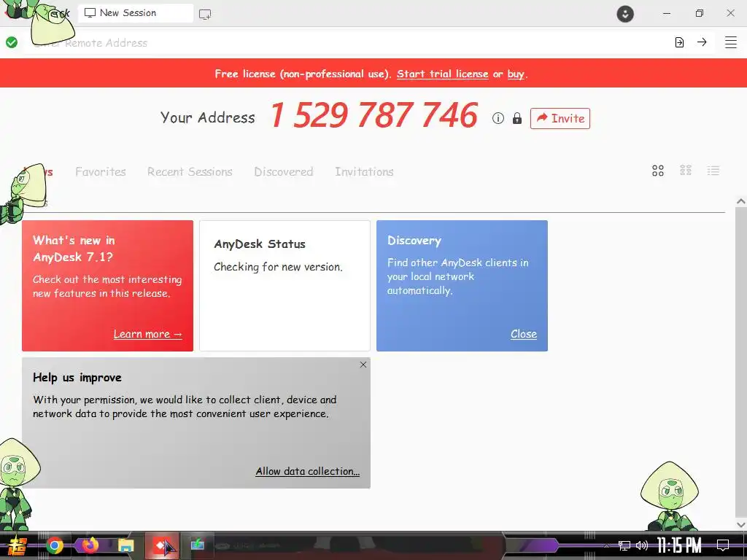
Task: Click the taskbar app icon right of AnyDesk
Action: [197, 545]
